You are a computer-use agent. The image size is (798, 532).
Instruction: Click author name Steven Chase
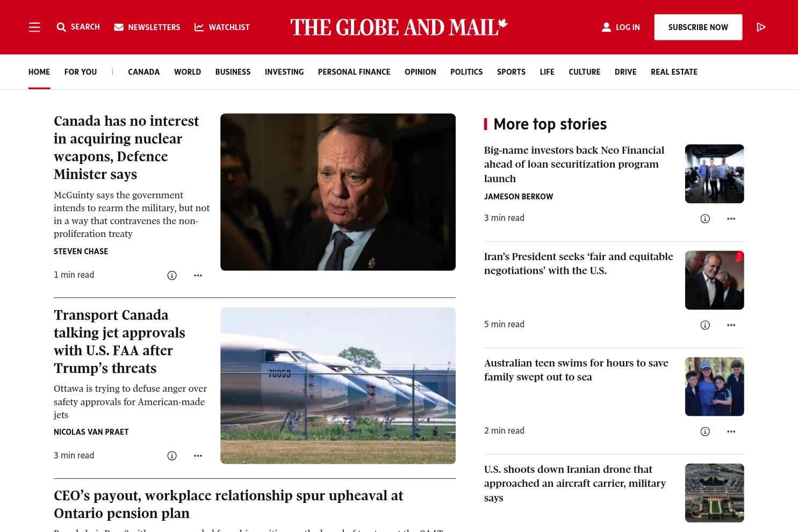pos(81,251)
